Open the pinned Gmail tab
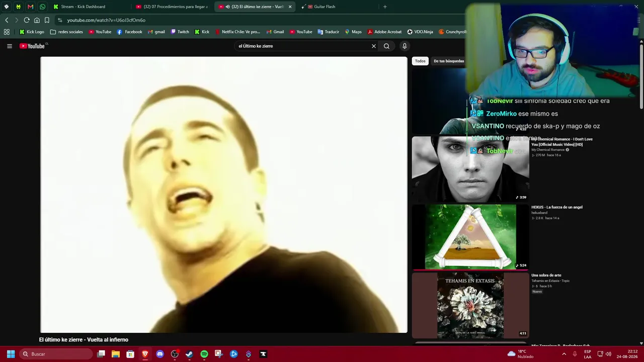 click(30, 7)
